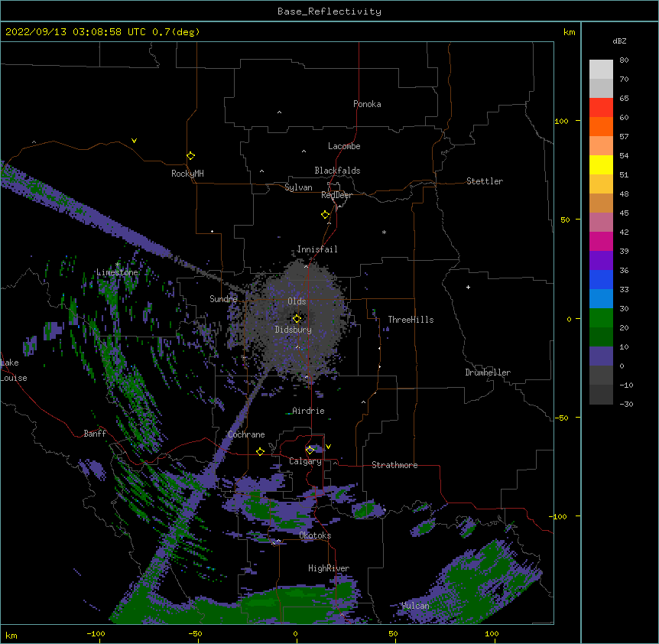Click the RedDeer city label
This screenshot has width=659, height=644.
tap(336, 195)
